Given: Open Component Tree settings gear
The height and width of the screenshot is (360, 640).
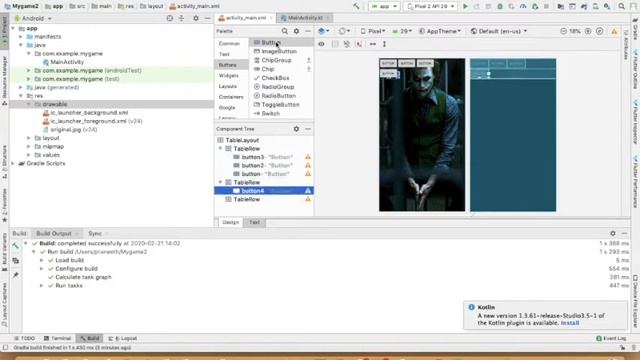Looking at the screenshot, I should pyautogui.click(x=296, y=129).
